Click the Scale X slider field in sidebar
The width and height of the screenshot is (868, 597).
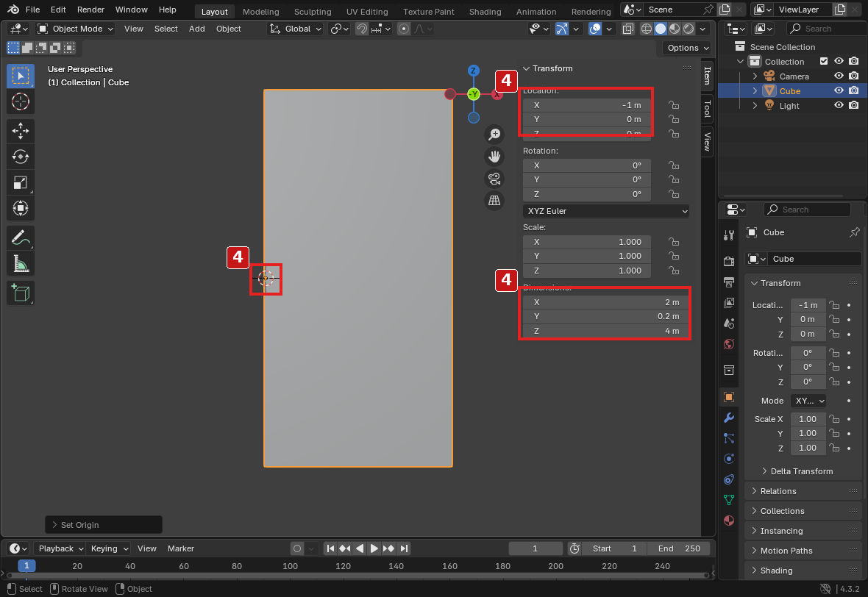coord(586,242)
